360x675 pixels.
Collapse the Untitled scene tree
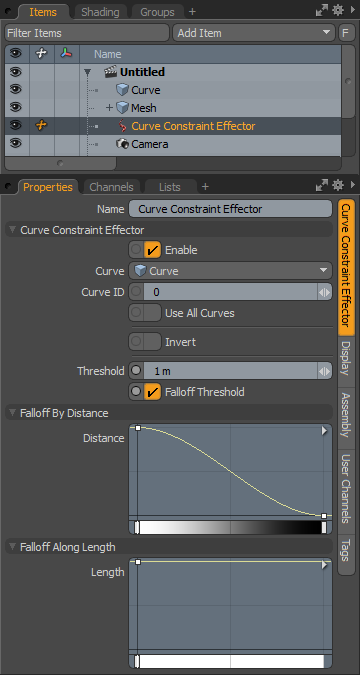88,72
